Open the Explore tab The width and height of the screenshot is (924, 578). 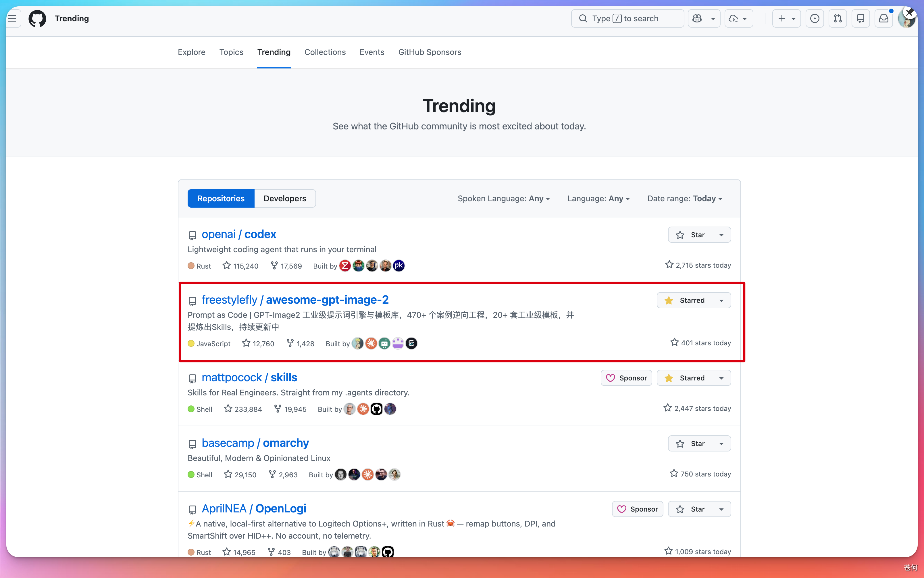192,52
